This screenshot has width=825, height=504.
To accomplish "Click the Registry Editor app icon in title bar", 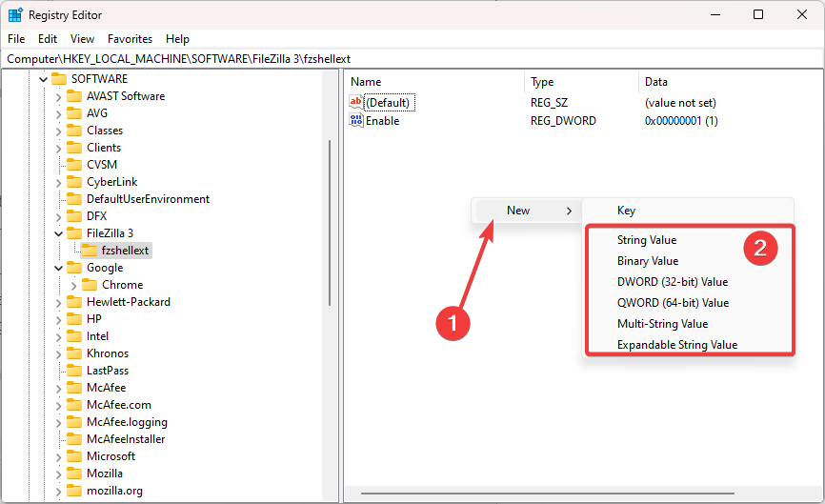I will click(x=15, y=14).
